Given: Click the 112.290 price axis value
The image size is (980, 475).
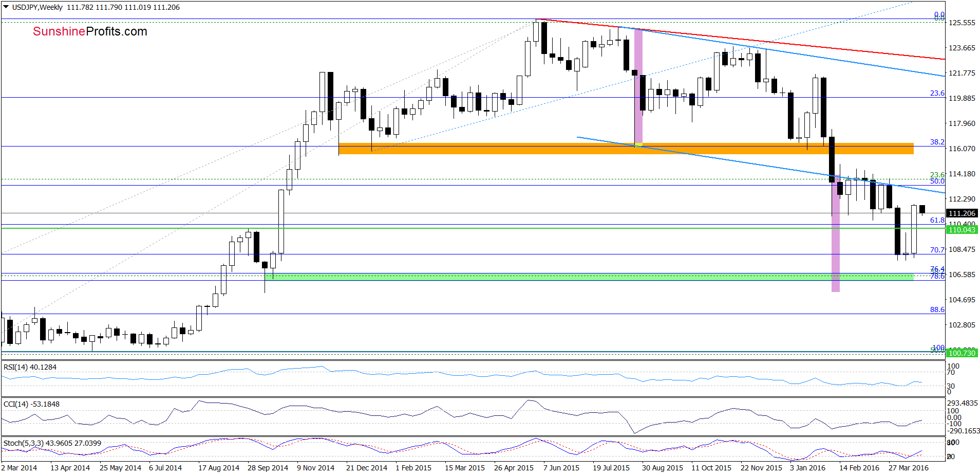Looking at the screenshot, I should (962, 199).
